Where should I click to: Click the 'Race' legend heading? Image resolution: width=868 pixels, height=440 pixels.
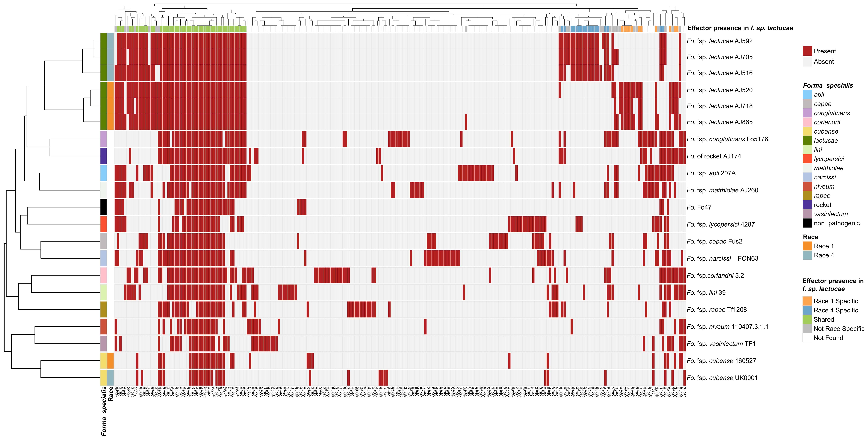(x=810, y=237)
